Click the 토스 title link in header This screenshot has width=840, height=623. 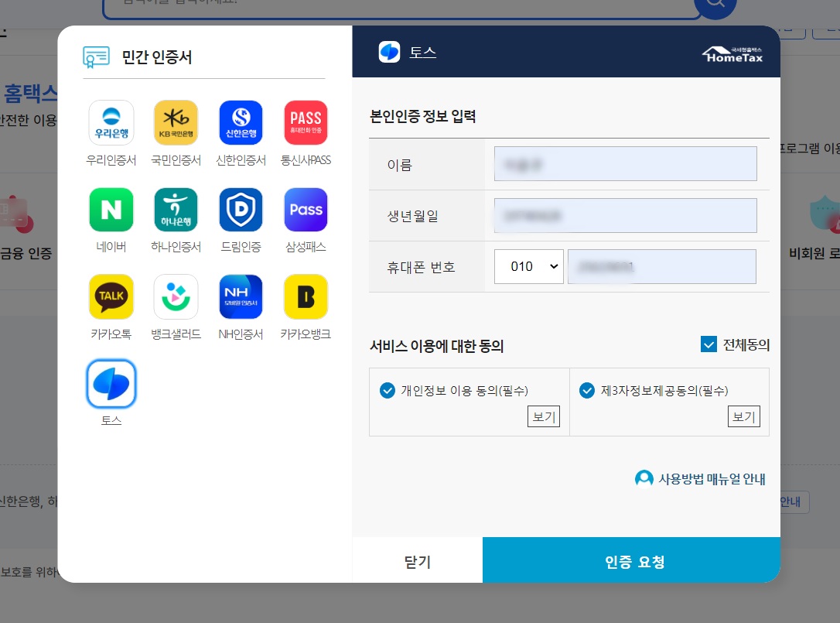pos(423,53)
